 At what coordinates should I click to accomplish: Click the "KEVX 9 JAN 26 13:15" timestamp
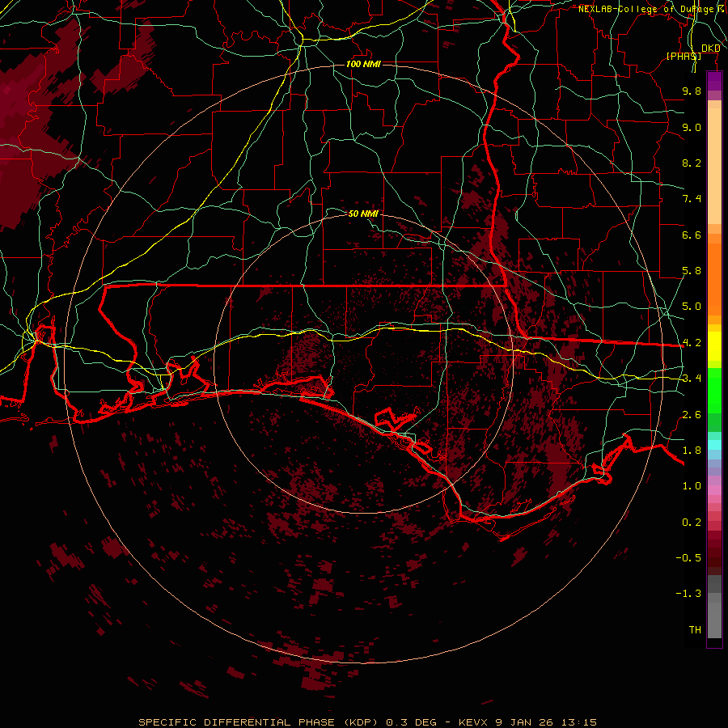pyautogui.click(x=527, y=722)
